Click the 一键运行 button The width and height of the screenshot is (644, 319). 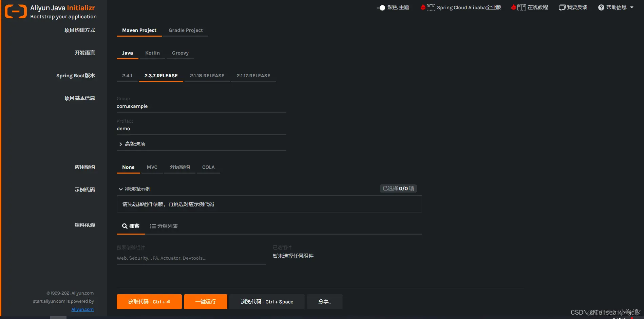[x=206, y=302]
